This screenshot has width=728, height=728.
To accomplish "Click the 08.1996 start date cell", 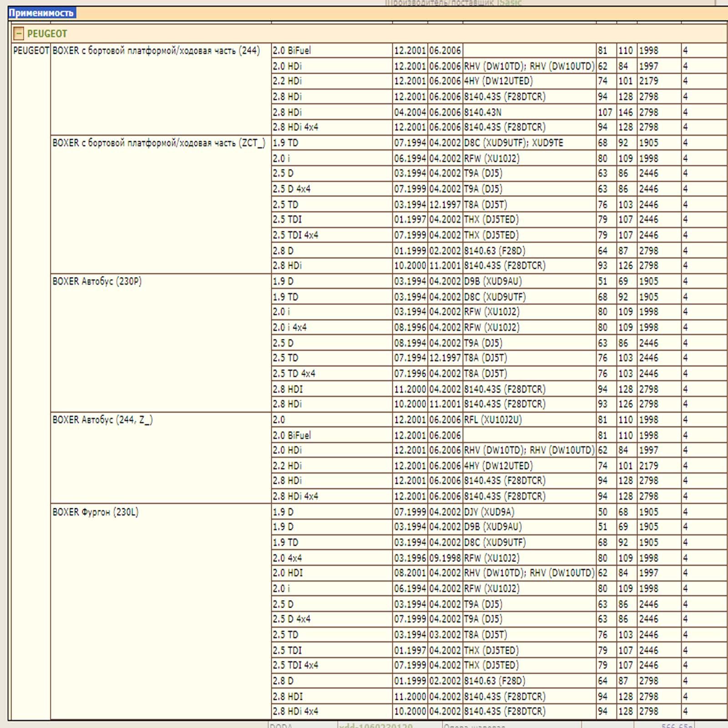I will 410,327.
